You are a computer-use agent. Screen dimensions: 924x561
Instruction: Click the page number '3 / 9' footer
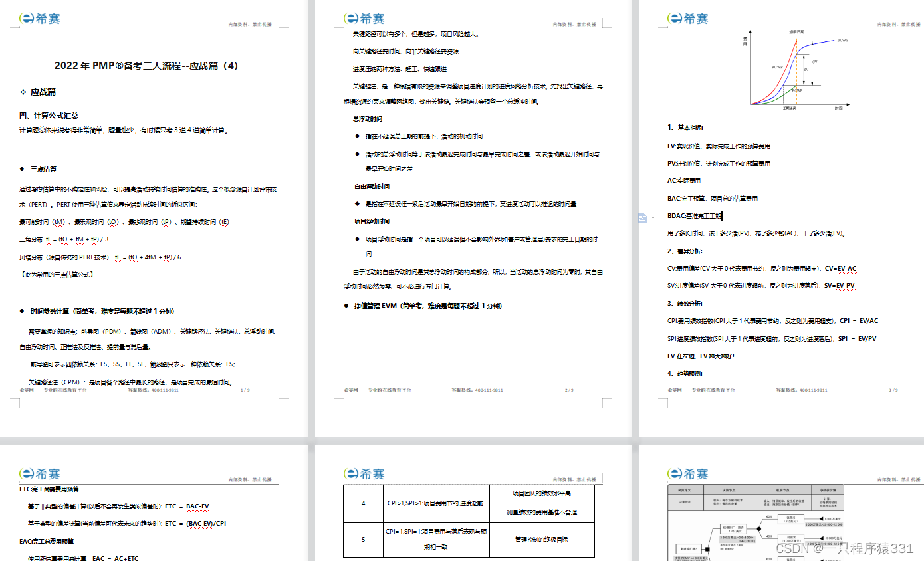[x=893, y=390]
